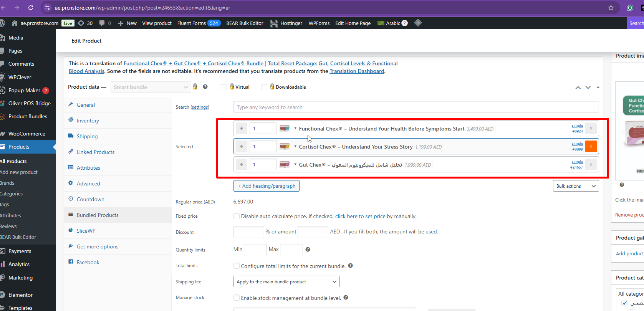Screen dimensions: 644x311
Task: Tick the Downloadable checkbox
Action: (x=264, y=87)
